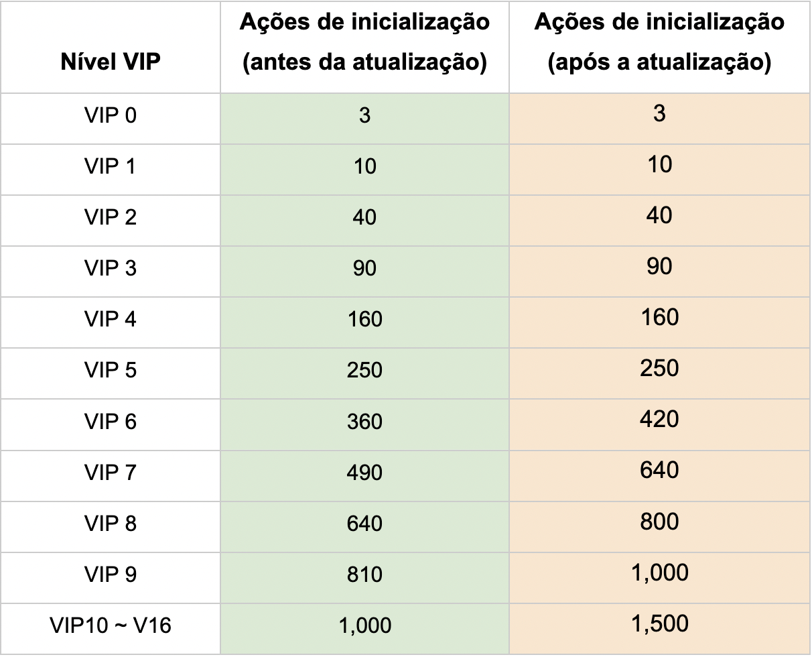812x657 pixels.
Task: Click the green cell showing 360
Action: 364,422
